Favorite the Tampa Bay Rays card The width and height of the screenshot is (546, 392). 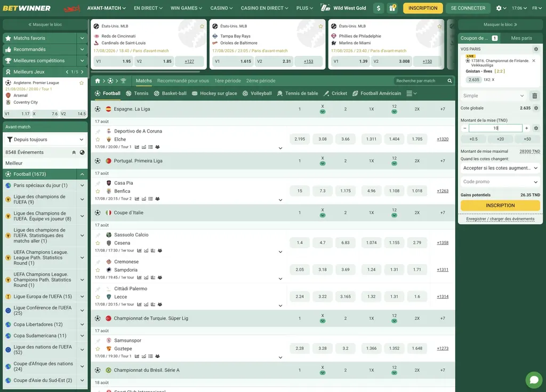(x=320, y=26)
